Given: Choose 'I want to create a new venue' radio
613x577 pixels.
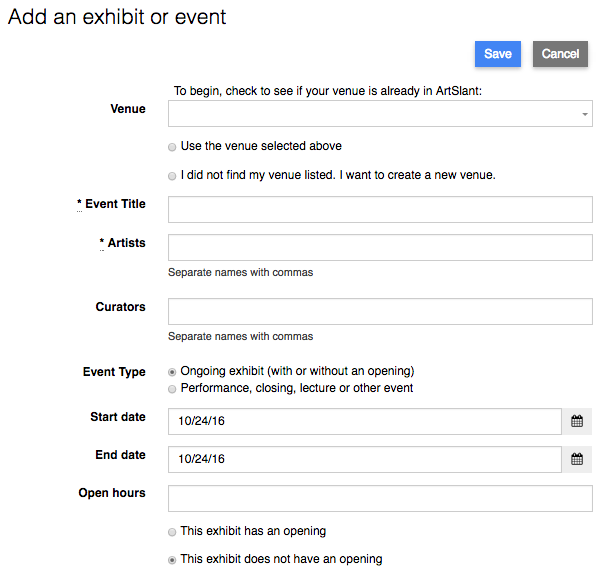Looking at the screenshot, I should point(172,176).
